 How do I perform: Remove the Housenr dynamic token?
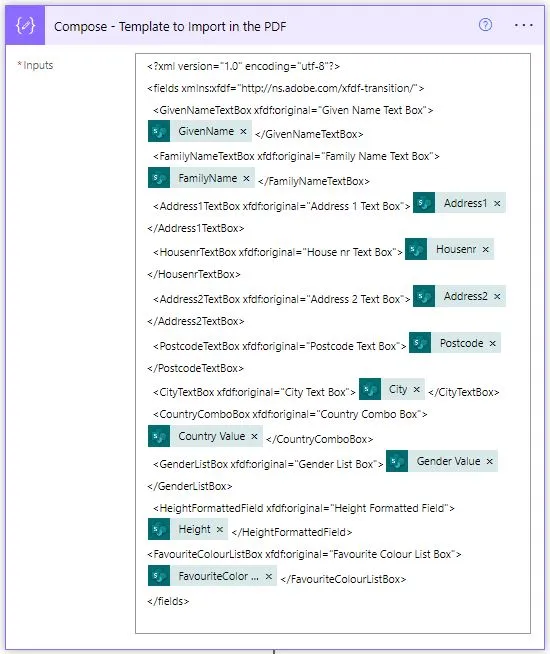point(485,249)
